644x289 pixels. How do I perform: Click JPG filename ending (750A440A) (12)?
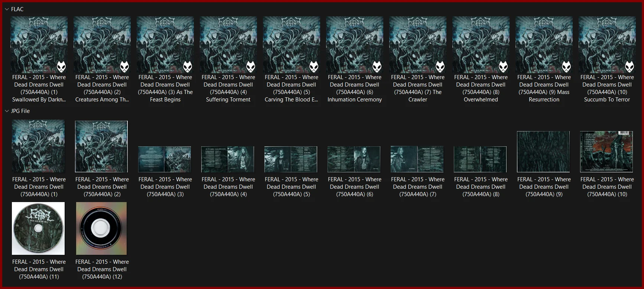point(102,269)
